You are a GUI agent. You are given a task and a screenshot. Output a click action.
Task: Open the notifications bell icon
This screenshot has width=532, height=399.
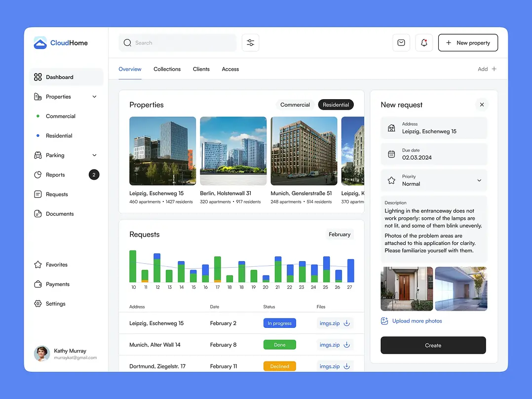coord(424,43)
